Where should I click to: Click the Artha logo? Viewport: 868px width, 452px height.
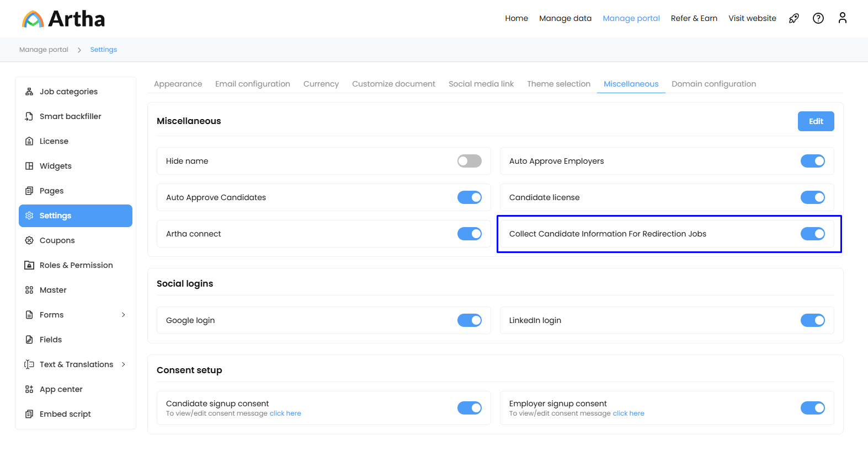(63, 19)
